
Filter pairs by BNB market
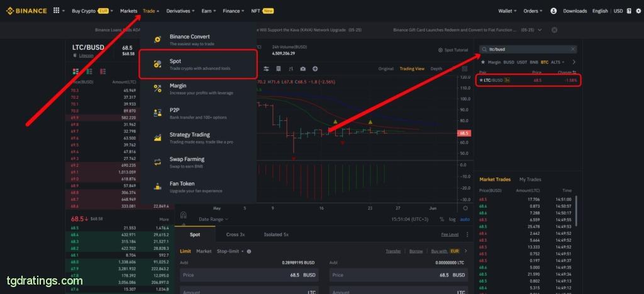pyautogui.click(x=534, y=62)
